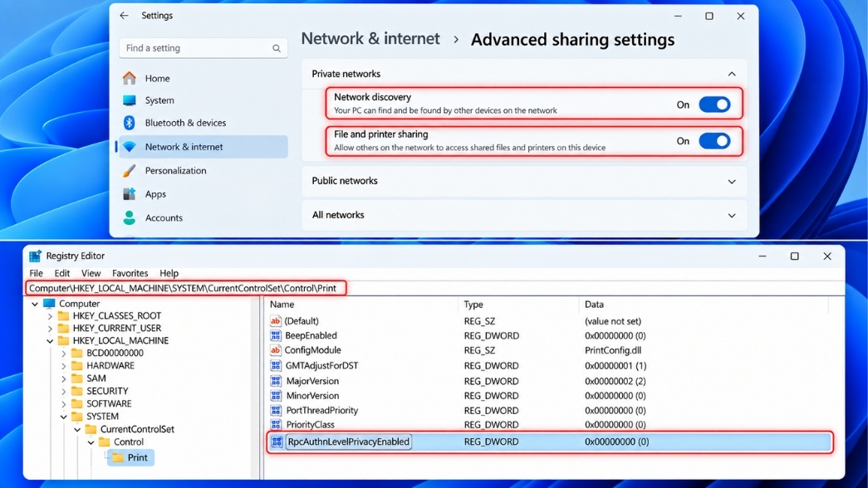Click the Personalization paintbrush icon
Image resolution: width=868 pixels, height=488 pixels.
coord(130,170)
